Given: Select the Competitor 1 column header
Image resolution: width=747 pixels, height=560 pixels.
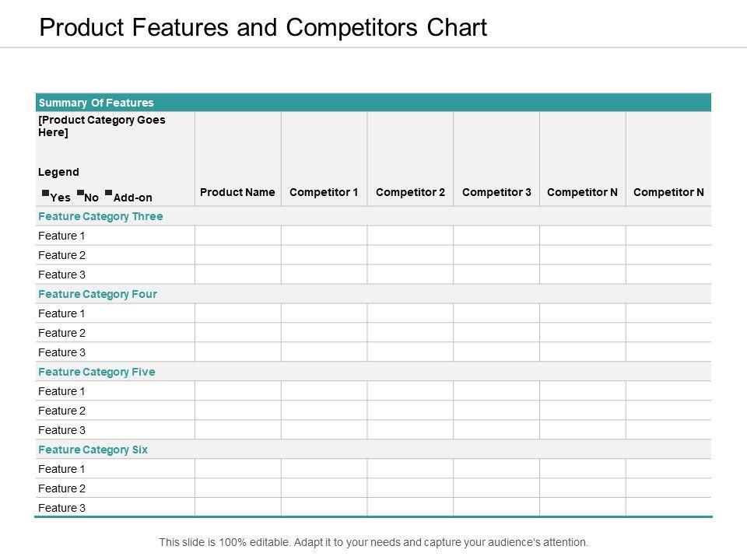Looking at the screenshot, I should pos(324,192).
